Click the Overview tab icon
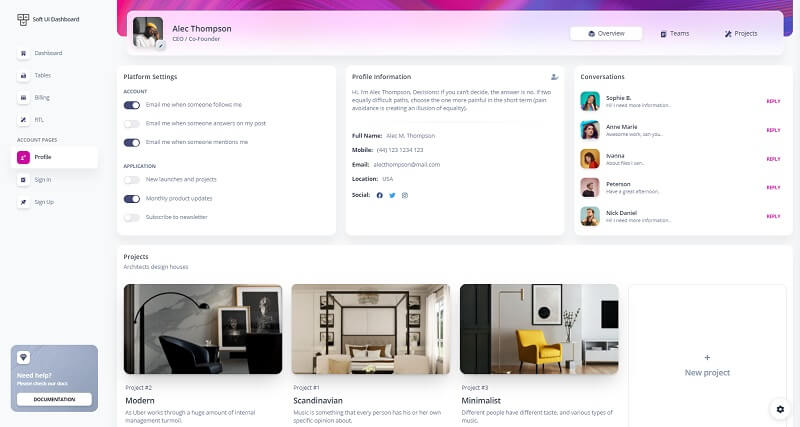 coord(591,34)
